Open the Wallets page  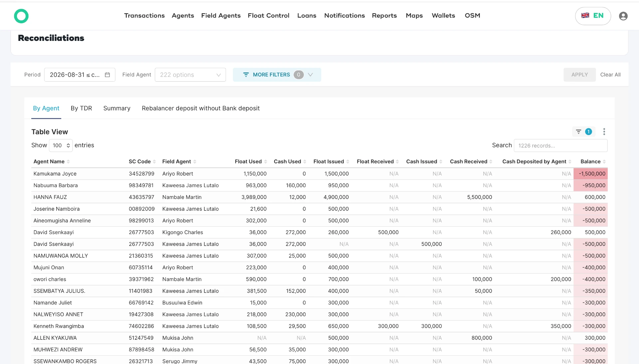pos(443,16)
